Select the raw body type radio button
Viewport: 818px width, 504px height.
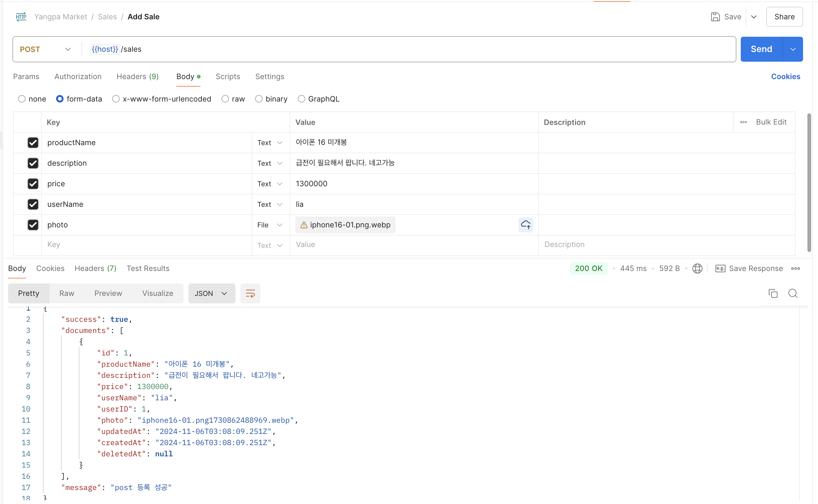[x=225, y=99]
